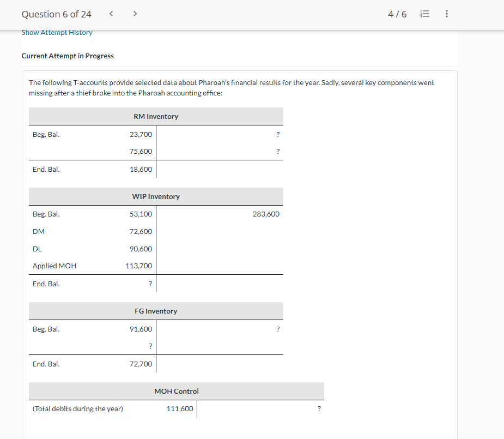
Task: Click the 283,600 WIP credit value
Action: tap(266, 214)
